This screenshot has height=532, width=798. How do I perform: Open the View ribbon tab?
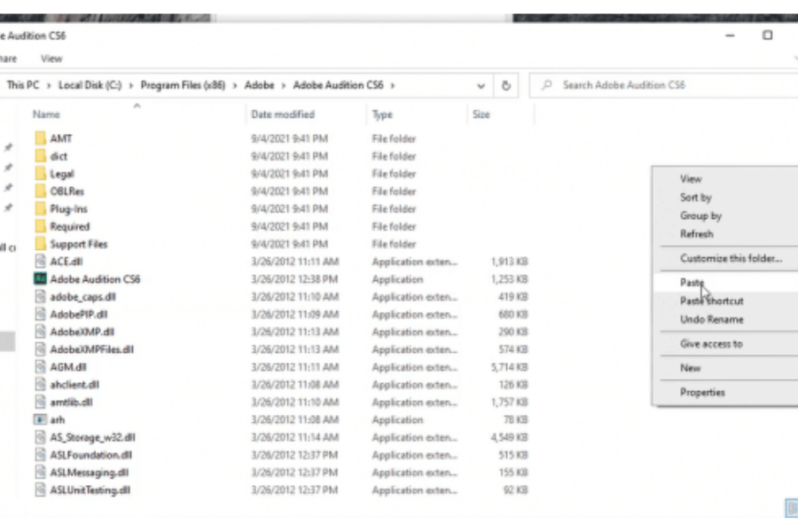coord(51,59)
